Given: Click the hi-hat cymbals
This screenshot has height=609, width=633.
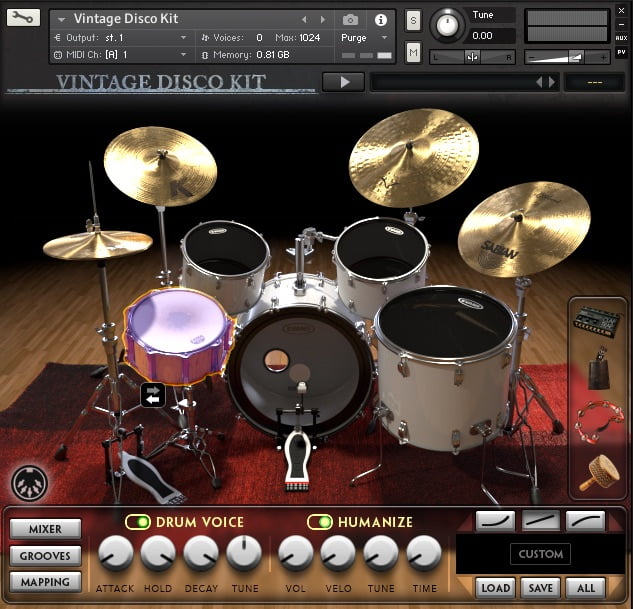Looking at the screenshot, I should tap(98, 245).
